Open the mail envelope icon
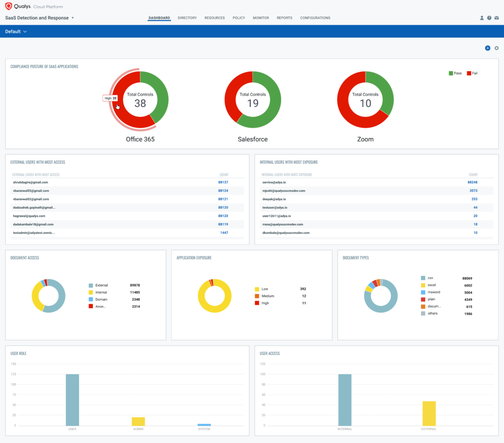 [496, 18]
